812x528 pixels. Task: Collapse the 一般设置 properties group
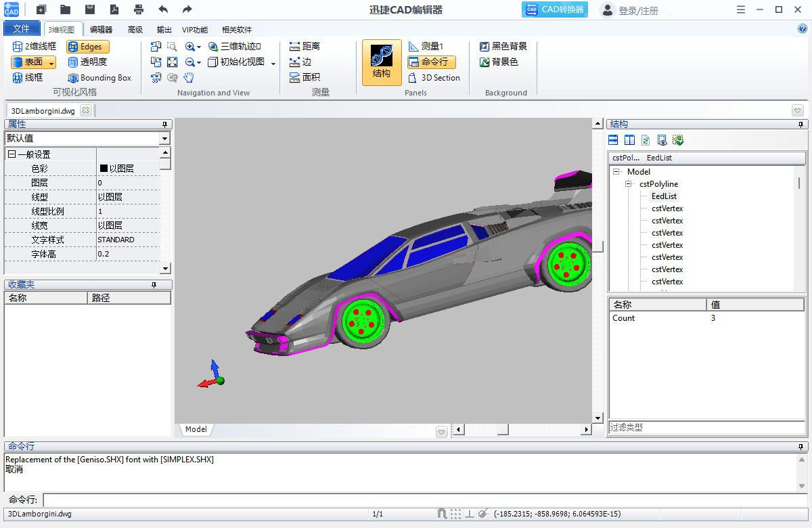click(12, 154)
